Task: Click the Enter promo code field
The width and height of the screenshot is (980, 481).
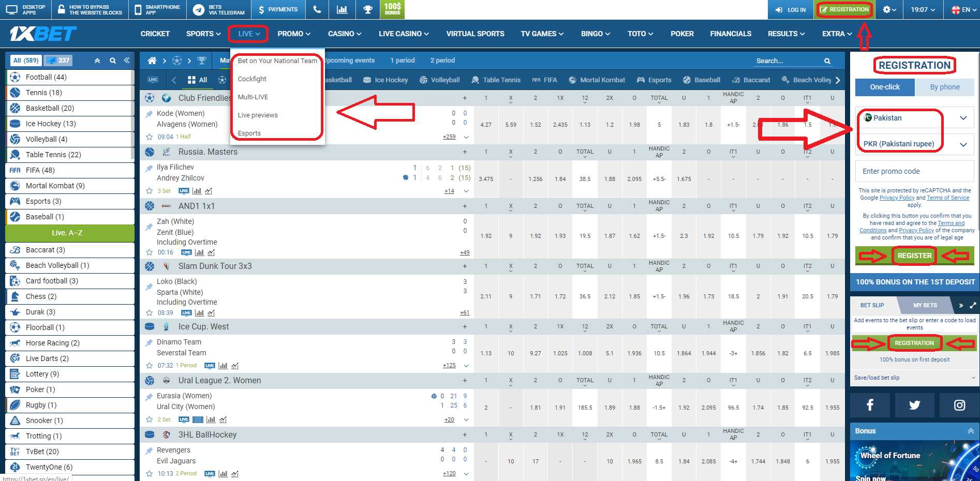Action: coord(914,171)
